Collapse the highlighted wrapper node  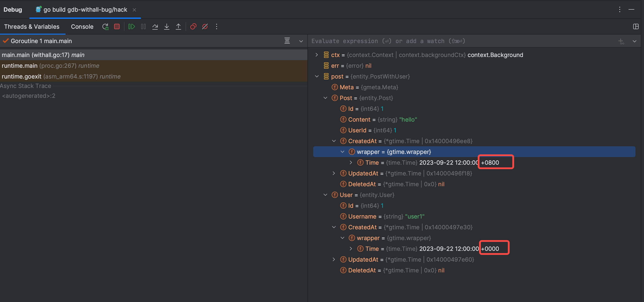pyautogui.click(x=342, y=151)
